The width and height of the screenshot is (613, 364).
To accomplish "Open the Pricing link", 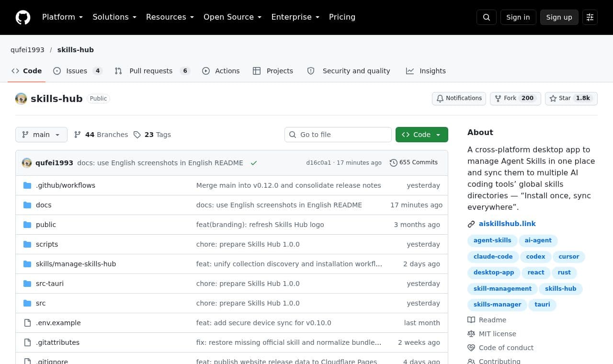I will coord(342,17).
